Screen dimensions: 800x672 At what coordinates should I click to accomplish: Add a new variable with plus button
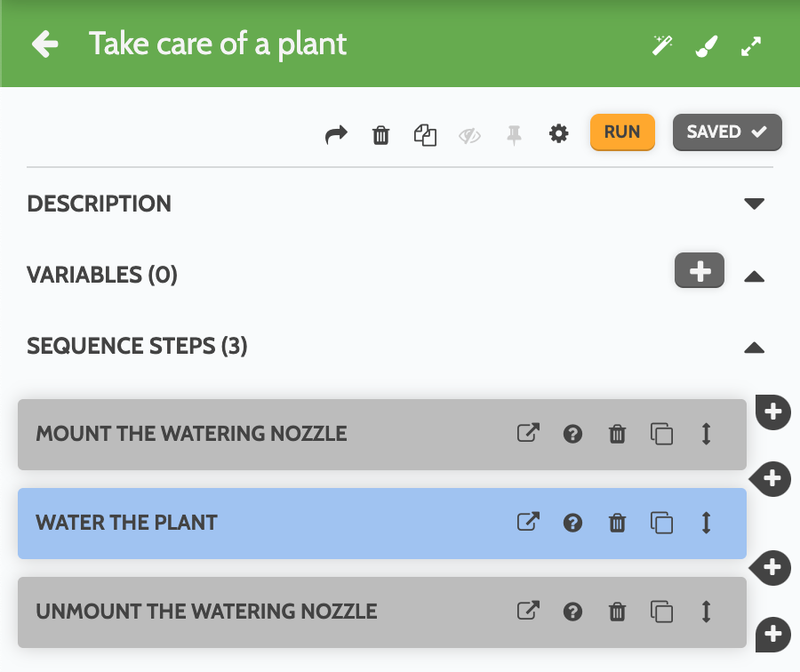tap(700, 271)
